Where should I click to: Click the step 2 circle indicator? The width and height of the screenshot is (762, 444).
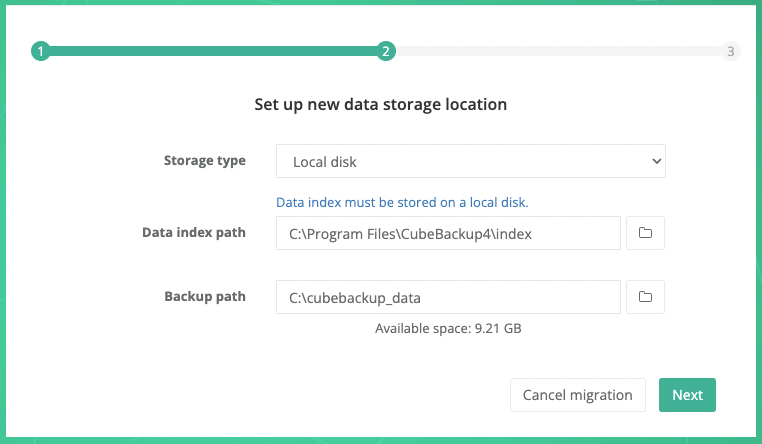pos(386,51)
